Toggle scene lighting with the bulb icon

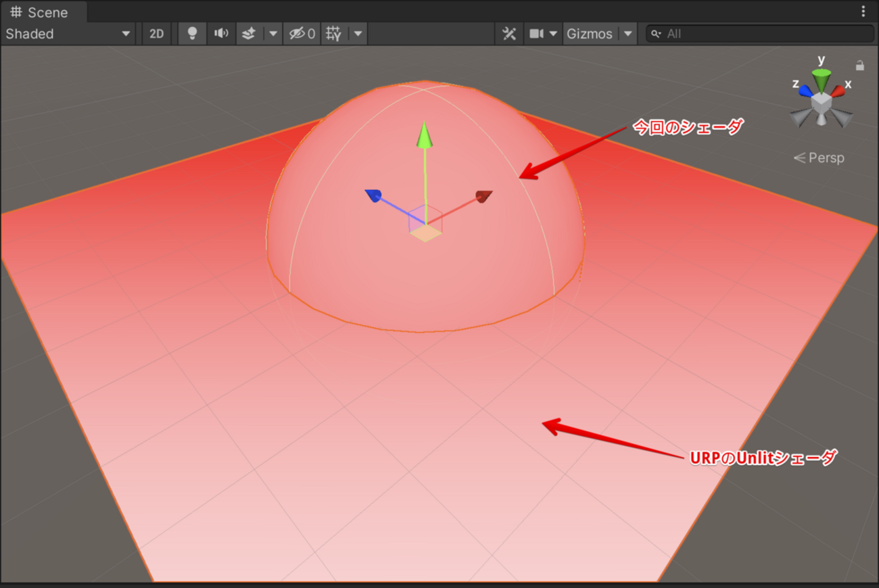pos(191,34)
